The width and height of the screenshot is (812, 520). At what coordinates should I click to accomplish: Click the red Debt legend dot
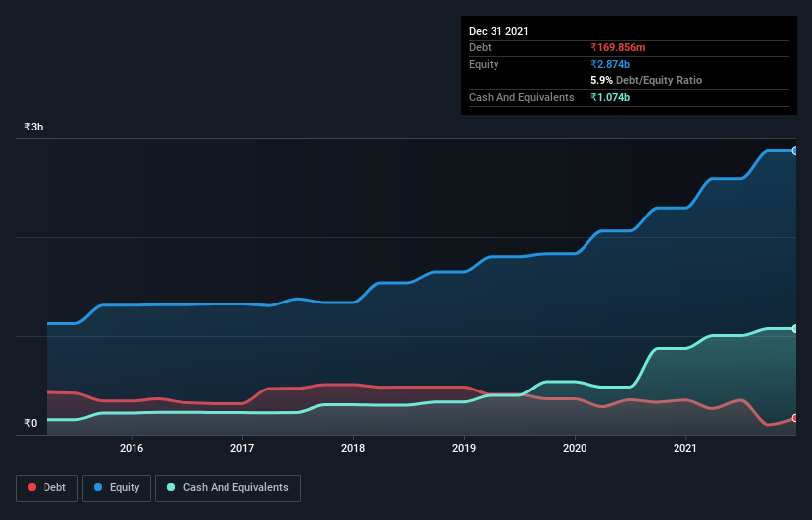(32, 487)
